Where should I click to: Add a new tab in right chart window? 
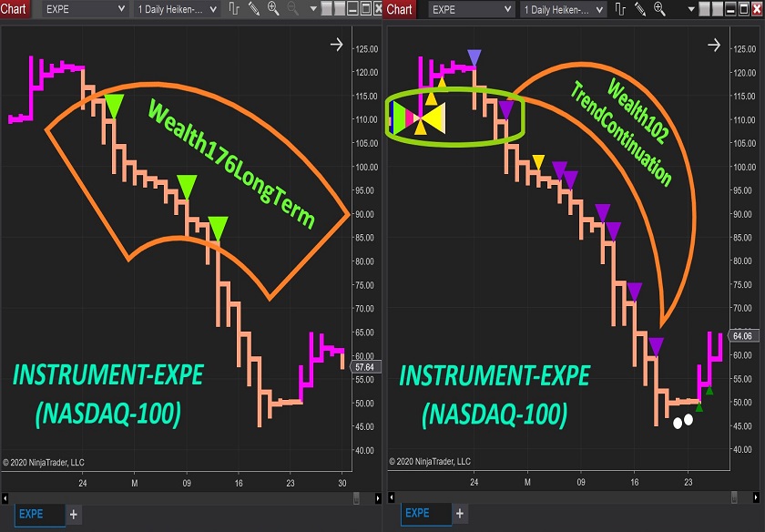tap(461, 515)
